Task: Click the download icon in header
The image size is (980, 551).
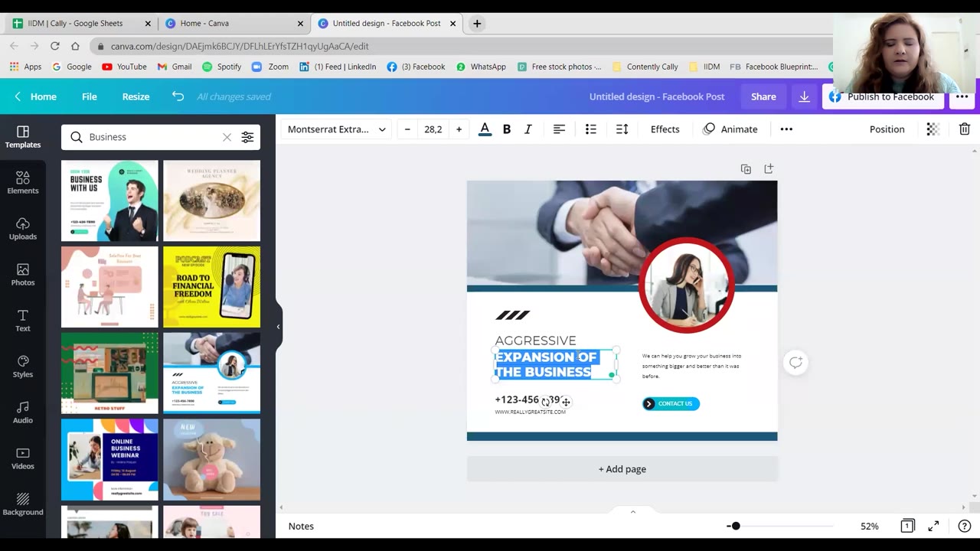Action: (x=804, y=96)
